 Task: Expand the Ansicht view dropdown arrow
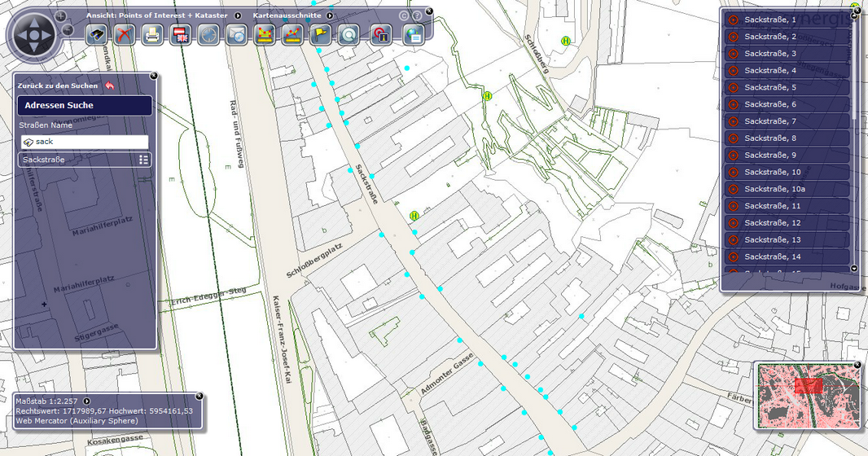(238, 15)
